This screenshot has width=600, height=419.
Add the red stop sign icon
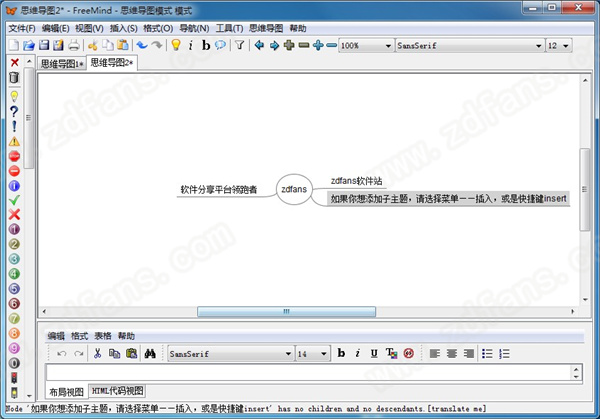pos(14,156)
